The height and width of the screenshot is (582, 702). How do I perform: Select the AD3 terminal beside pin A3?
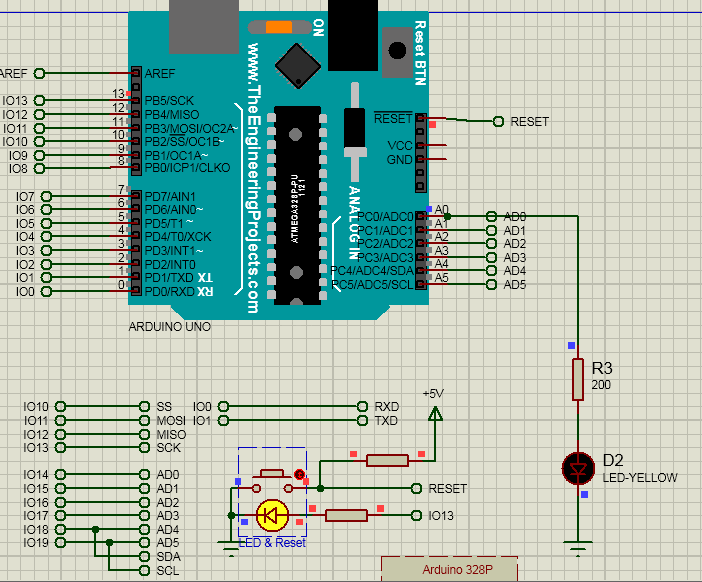pyautogui.click(x=492, y=257)
